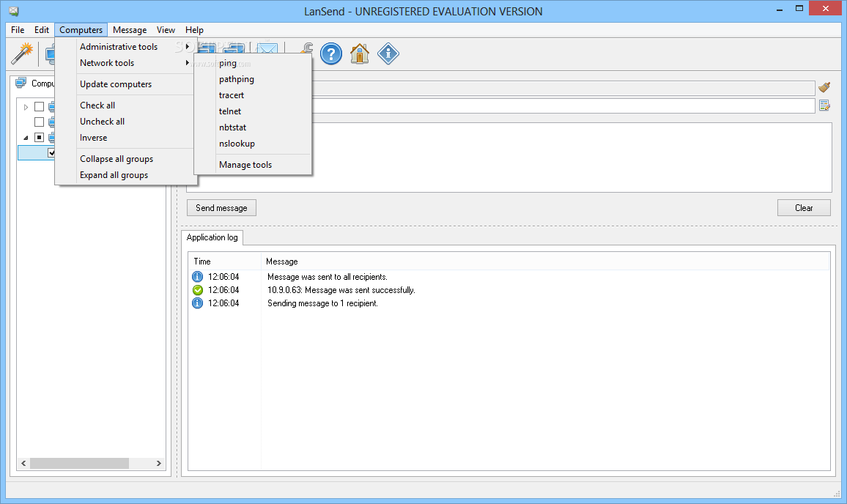Click the selected highlighted tree row
The image size is (847, 504).
point(36,153)
